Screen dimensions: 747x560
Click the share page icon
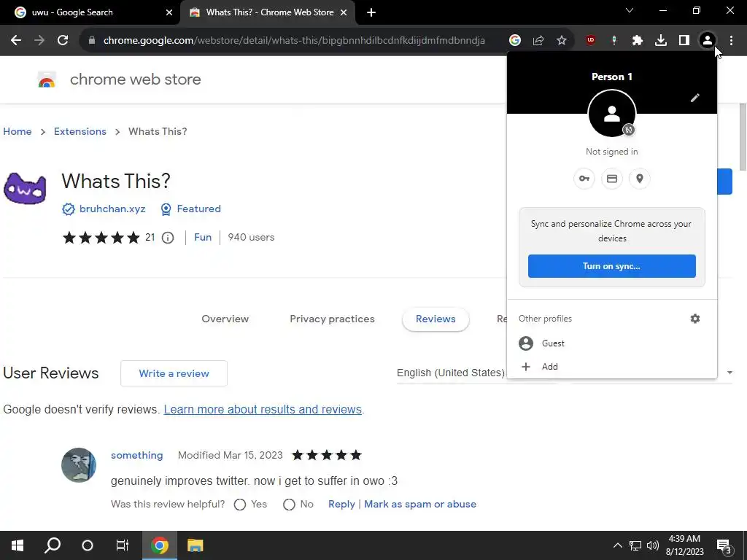pos(538,40)
